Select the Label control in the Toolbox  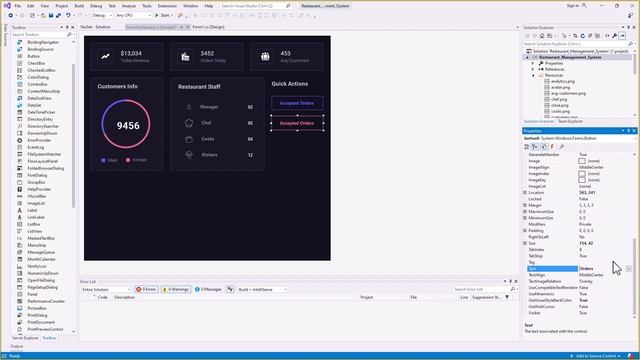coord(32,210)
